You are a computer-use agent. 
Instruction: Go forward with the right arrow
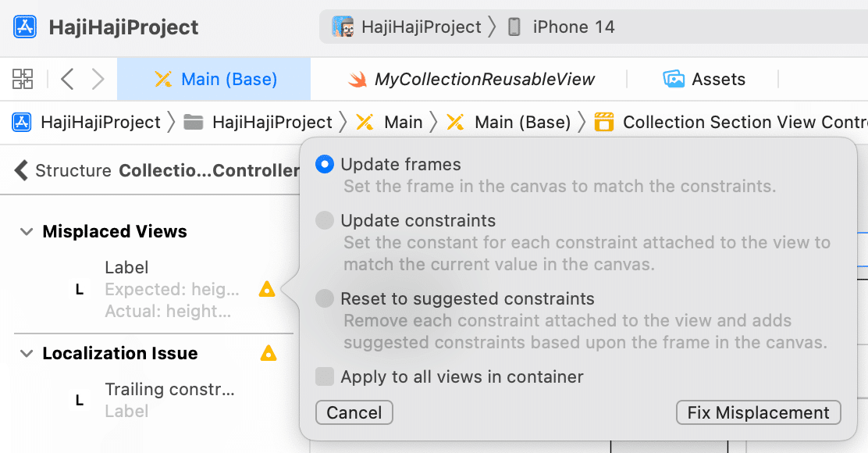pos(98,79)
